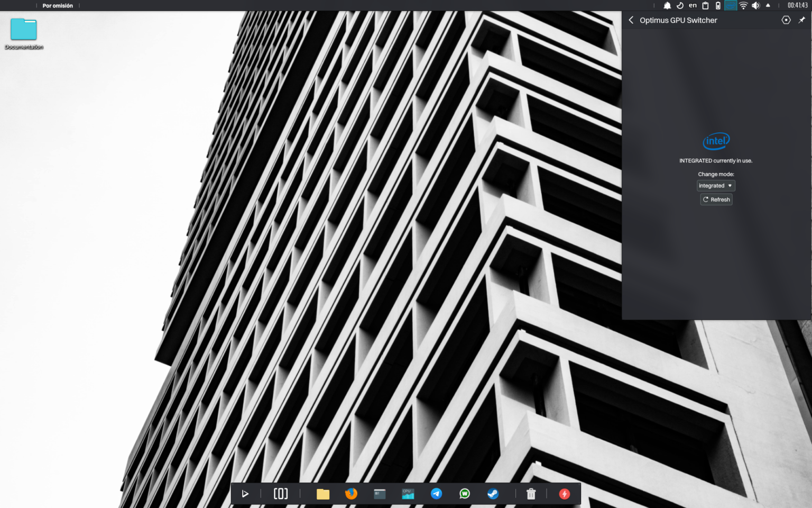The height and width of the screenshot is (508, 812).
Task: Select the Documentation desktop folder
Action: tap(24, 34)
